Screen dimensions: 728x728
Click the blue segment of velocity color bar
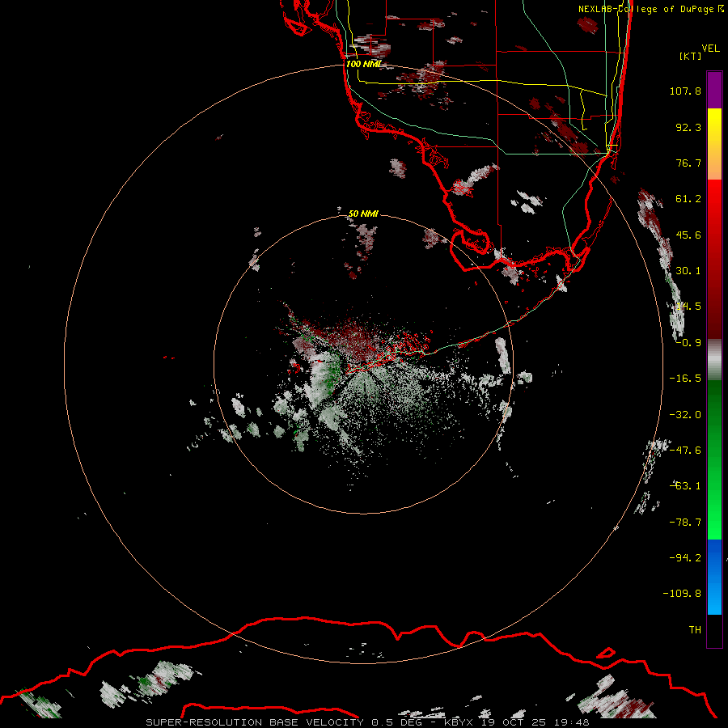tap(714, 577)
